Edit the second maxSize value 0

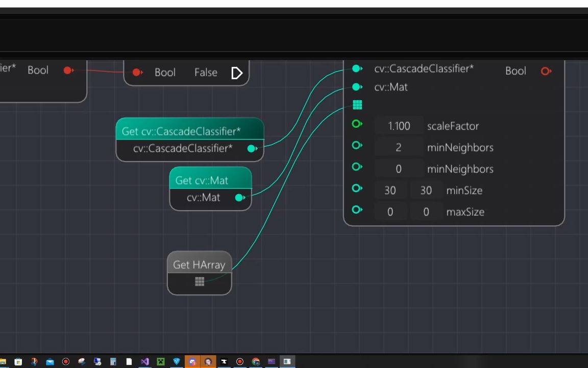[x=426, y=212]
